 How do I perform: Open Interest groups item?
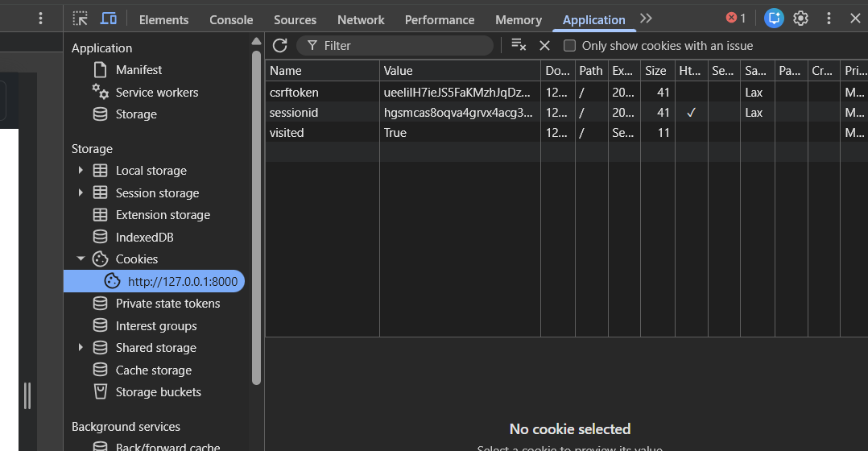(156, 326)
